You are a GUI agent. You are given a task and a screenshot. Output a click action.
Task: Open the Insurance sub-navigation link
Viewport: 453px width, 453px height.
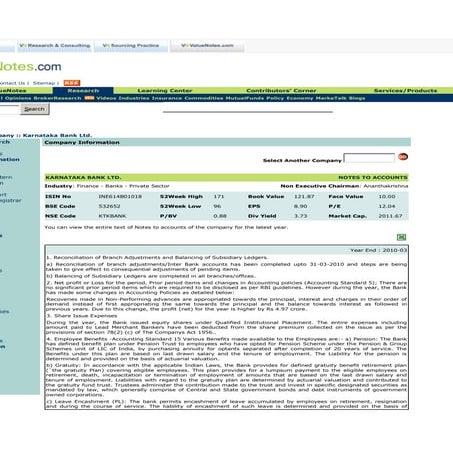(x=167, y=98)
